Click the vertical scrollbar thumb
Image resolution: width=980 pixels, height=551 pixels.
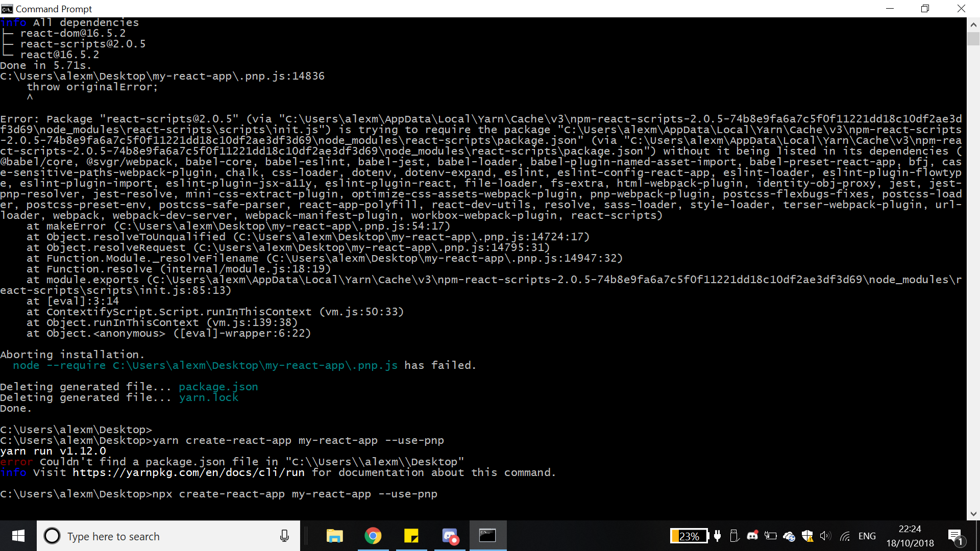pos(973,39)
